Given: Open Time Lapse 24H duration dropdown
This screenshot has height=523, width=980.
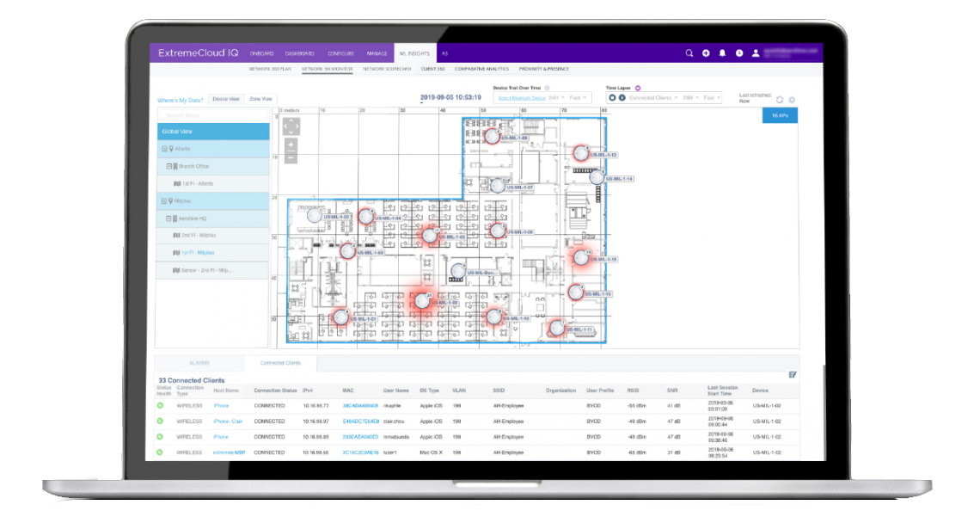Looking at the screenshot, I should tap(690, 97).
